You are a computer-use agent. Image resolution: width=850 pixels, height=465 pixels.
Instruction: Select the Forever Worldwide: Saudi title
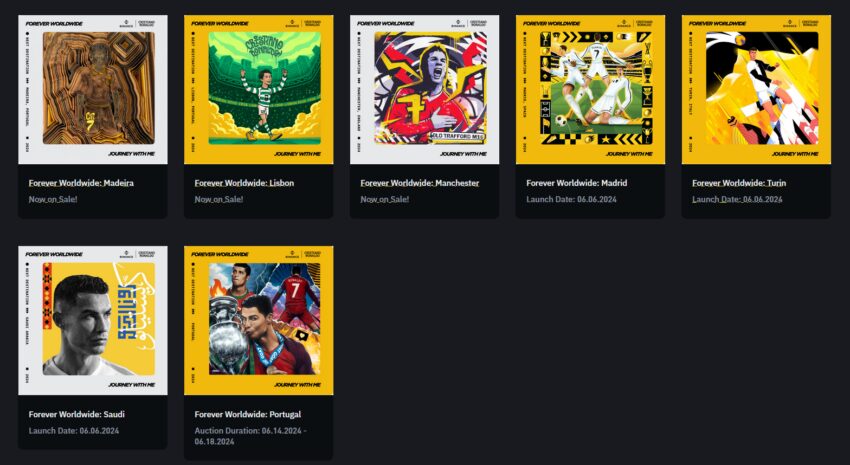point(77,415)
